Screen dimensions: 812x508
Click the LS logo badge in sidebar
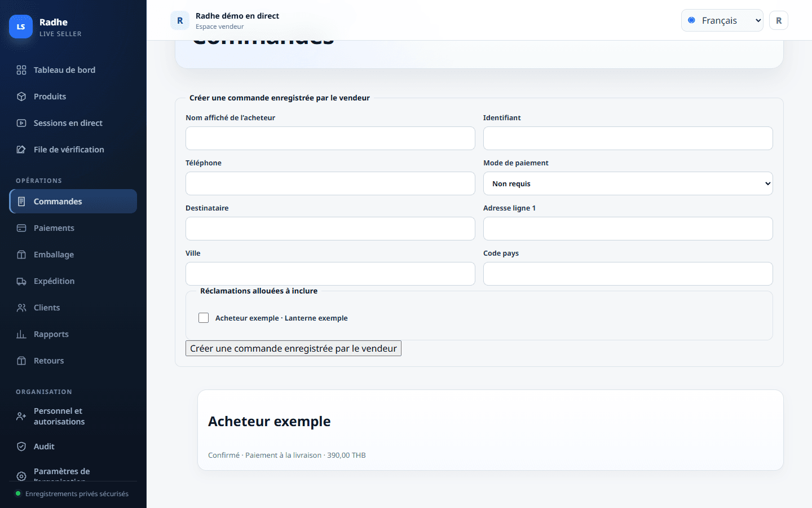tap(21, 27)
